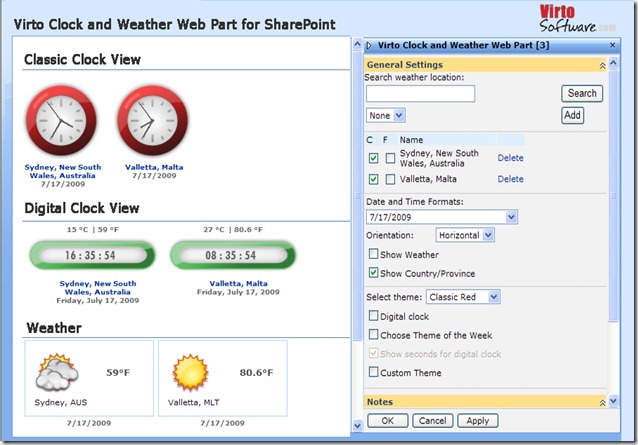
Task: Enable the Digital clock checkbox
Action: (x=373, y=316)
